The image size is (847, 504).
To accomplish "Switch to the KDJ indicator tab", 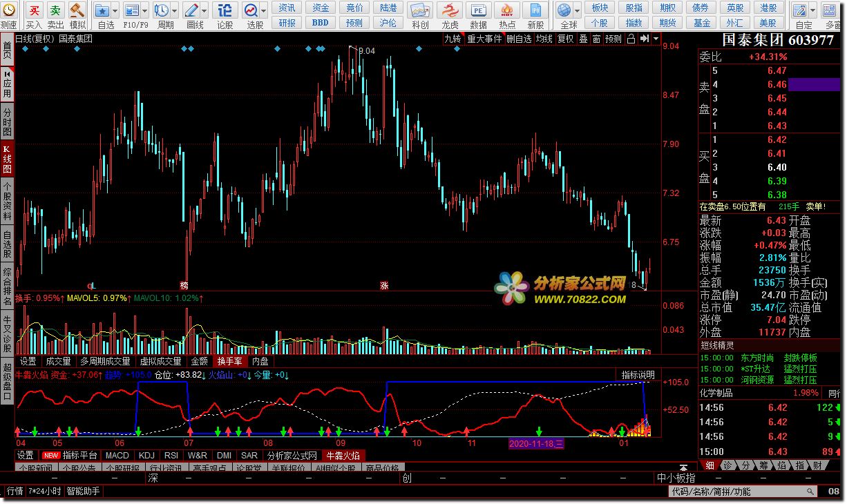I will point(146,456).
